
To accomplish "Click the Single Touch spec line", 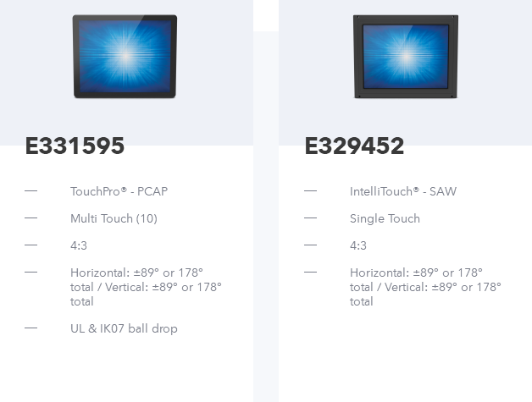I will [x=385, y=218].
